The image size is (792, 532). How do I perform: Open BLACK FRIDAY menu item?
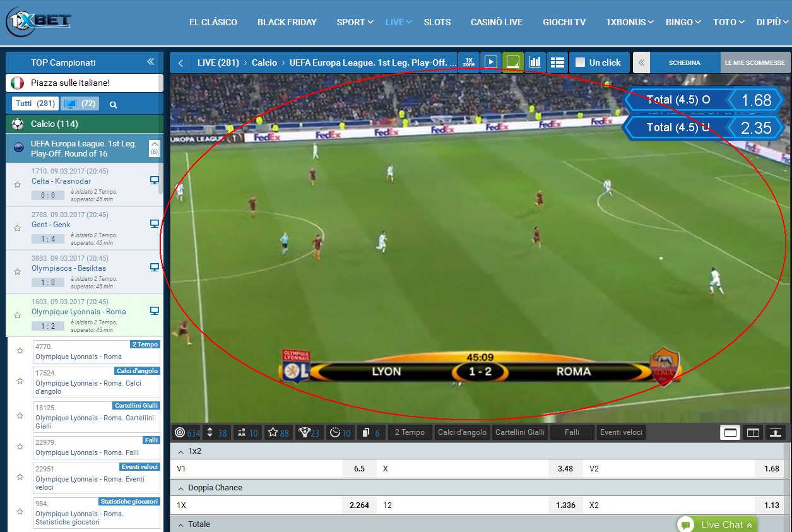click(x=287, y=22)
